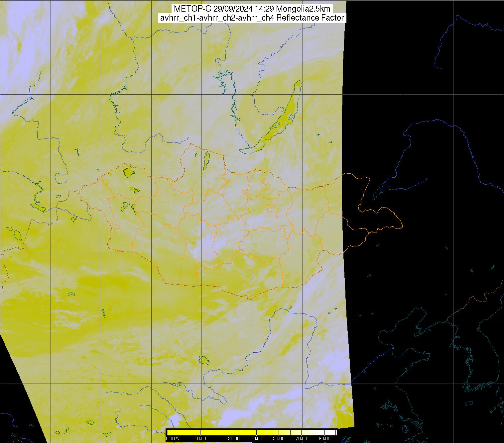Click the 90.00 colorbar label
This screenshot has width=504, height=443.
coord(324,439)
